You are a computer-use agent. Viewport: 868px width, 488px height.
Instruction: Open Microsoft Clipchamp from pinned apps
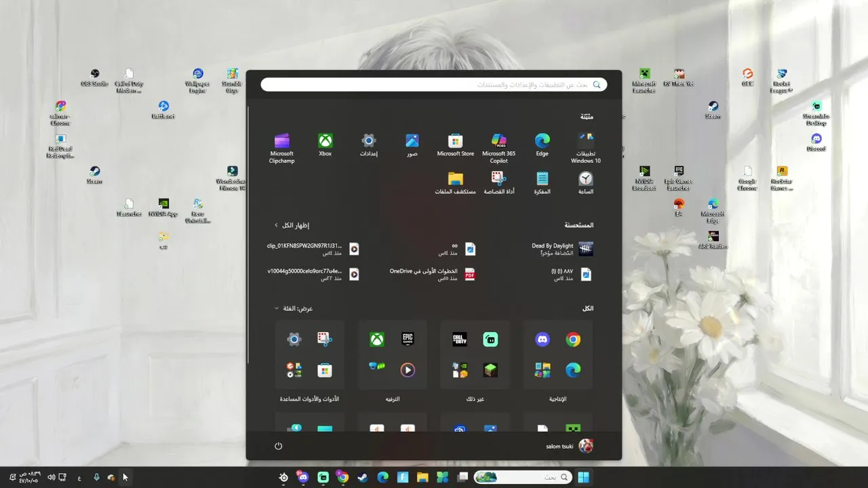[x=281, y=148]
